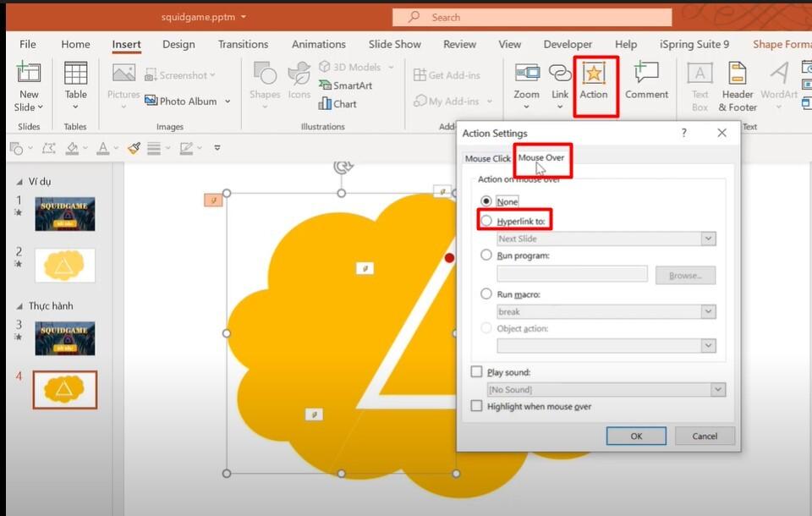Open the Hyperlink to destination dropdown
The image size is (812, 516).
click(x=709, y=239)
